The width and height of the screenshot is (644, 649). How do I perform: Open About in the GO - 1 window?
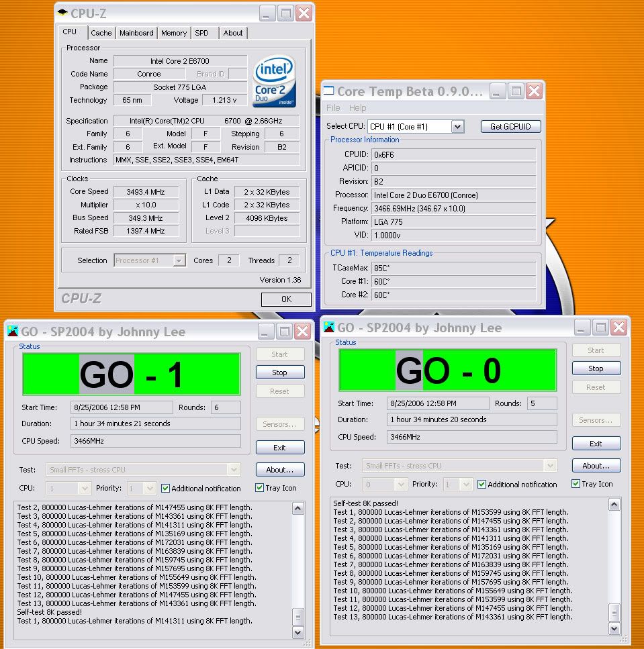[x=280, y=470]
